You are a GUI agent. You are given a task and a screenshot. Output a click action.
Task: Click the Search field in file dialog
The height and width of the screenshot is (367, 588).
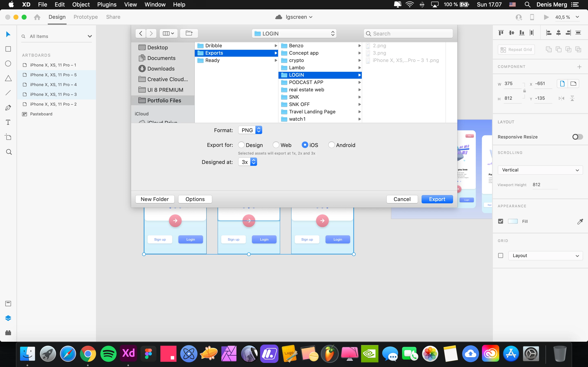pyautogui.click(x=408, y=33)
